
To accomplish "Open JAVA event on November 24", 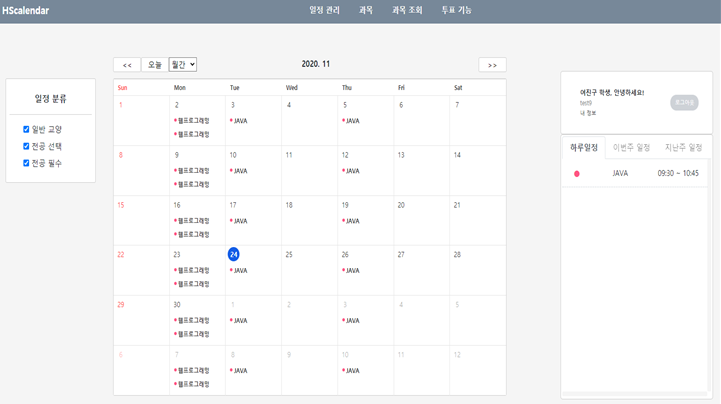I will [239, 271].
